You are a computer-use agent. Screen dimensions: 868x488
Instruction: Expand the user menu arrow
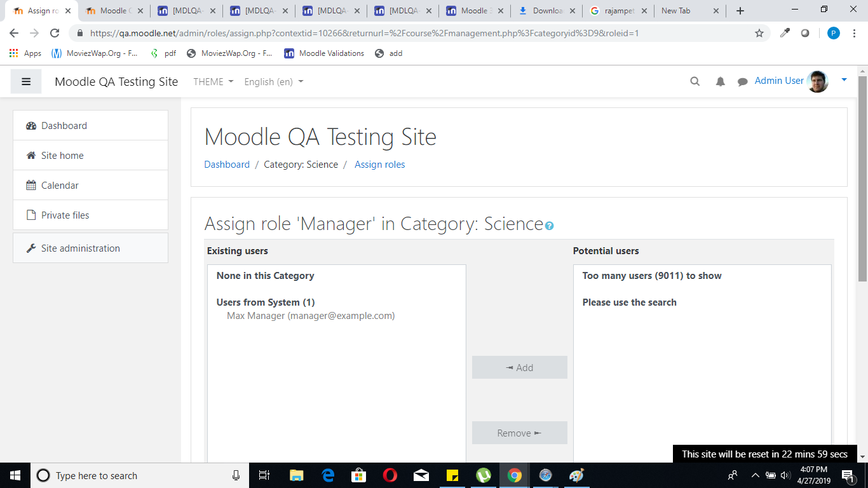click(x=844, y=80)
